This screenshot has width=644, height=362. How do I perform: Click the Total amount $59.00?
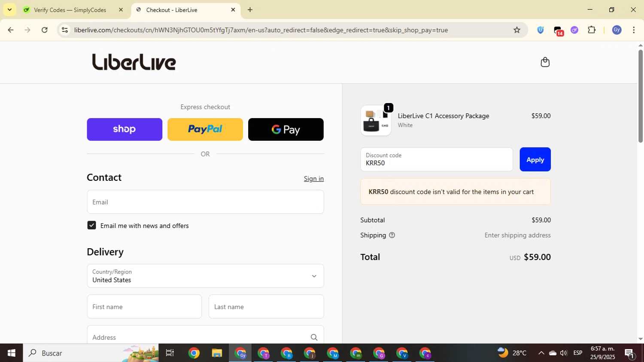click(x=537, y=257)
